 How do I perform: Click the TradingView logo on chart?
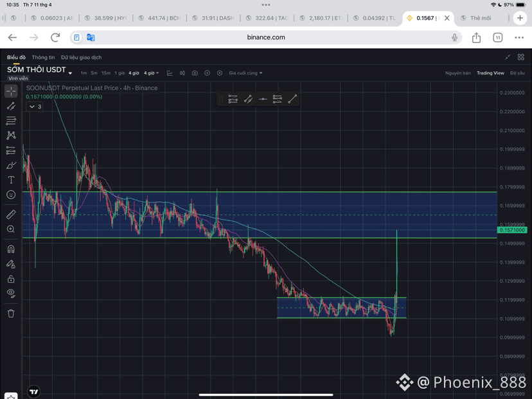(33, 392)
